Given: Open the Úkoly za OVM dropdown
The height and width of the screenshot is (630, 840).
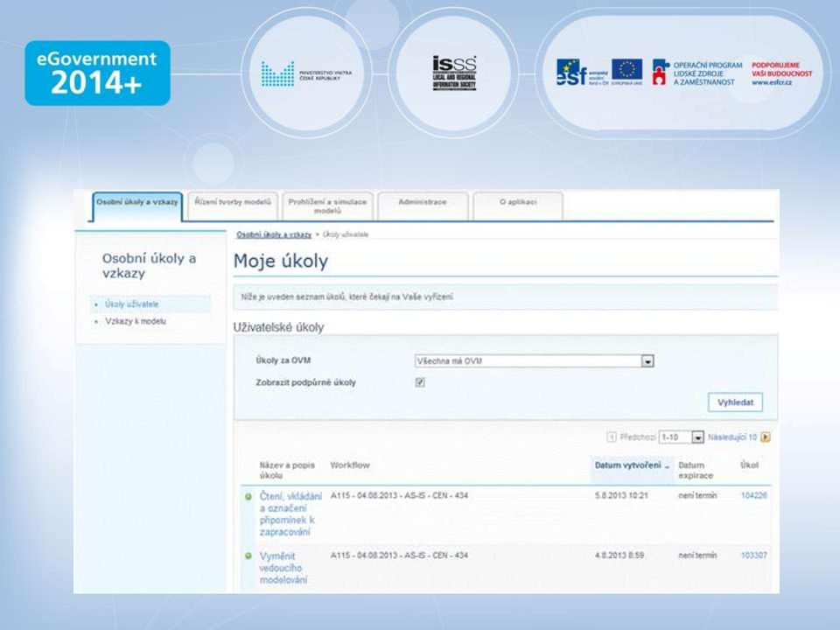Looking at the screenshot, I should [534, 361].
